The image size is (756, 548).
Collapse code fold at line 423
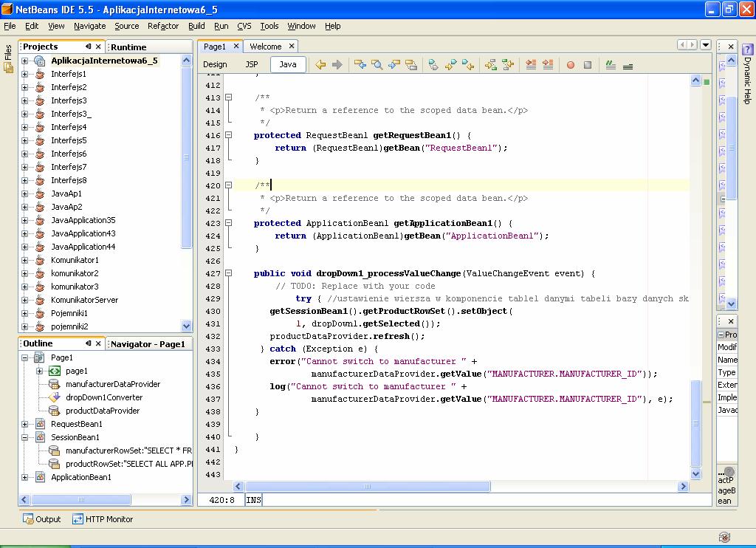(229, 222)
